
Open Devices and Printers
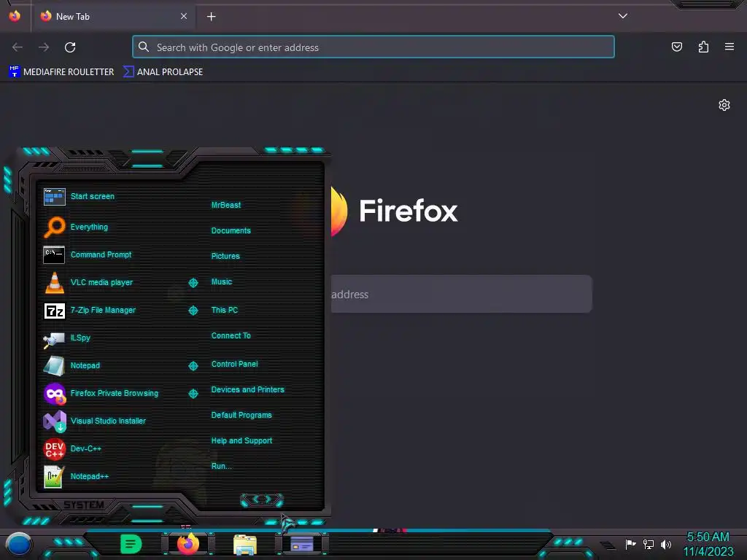click(x=248, y=389)
